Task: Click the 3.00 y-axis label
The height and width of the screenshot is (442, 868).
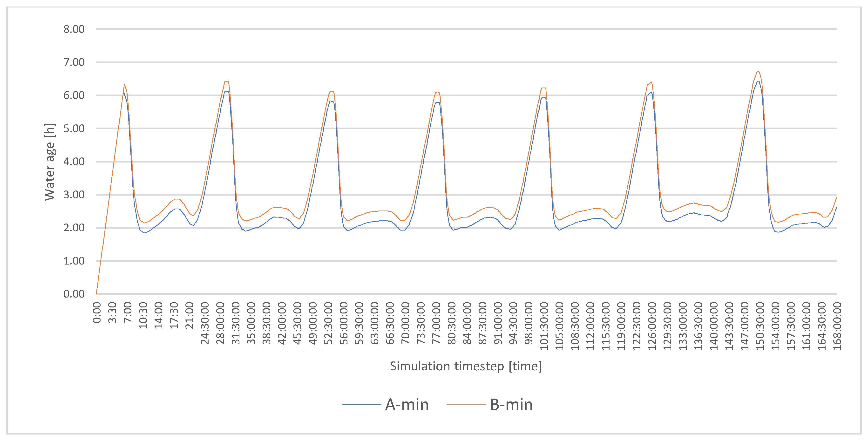Action: 74,195
